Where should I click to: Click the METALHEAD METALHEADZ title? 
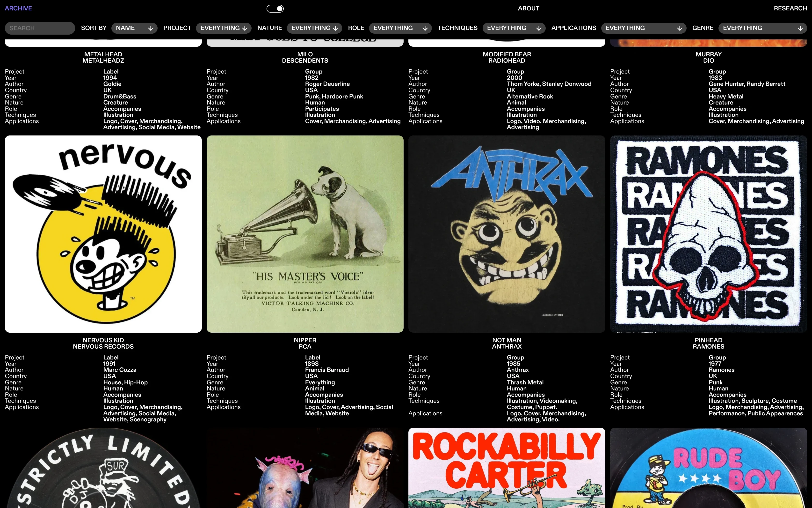pyautogui.click(x=103, y=58)
